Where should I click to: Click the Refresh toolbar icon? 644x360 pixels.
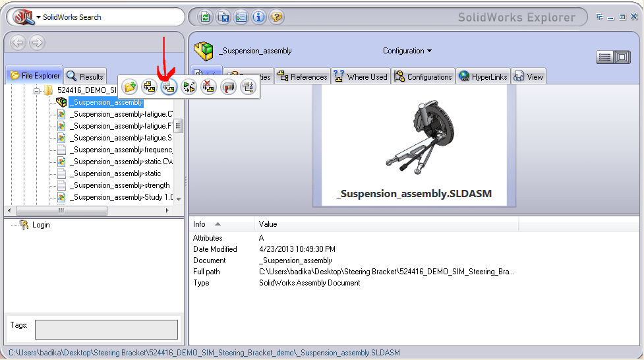click(205, 17)
